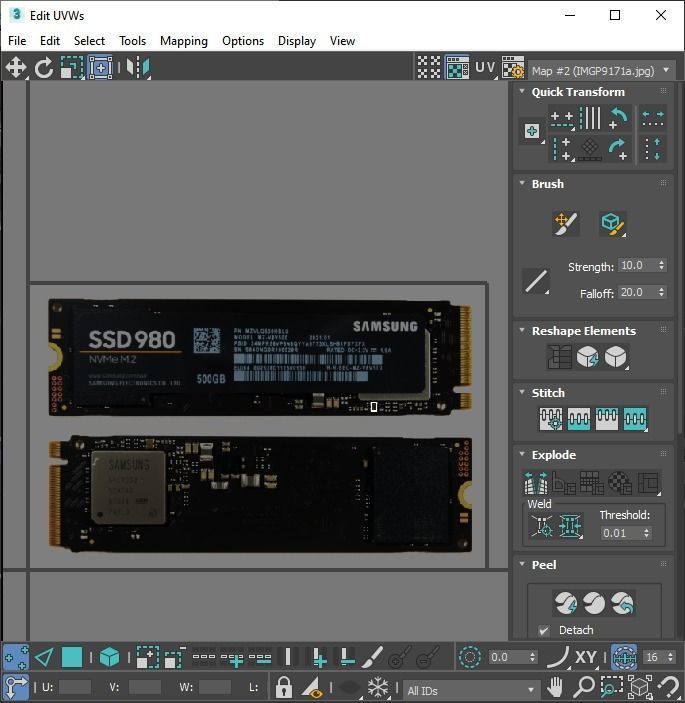Click the Align Horizontally to Pivot icon
Screen dimensions: 685x703
pyautogui.click(x=562, y=118)
